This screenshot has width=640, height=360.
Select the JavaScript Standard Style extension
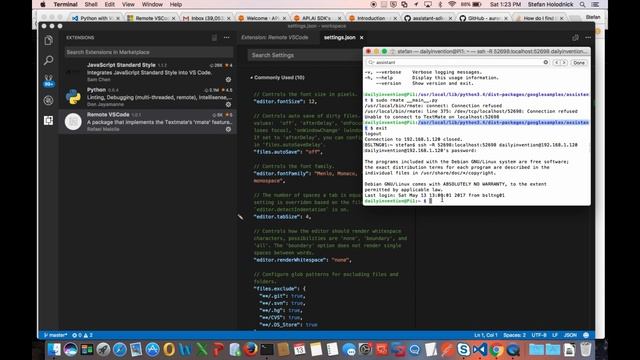pos(147,72)
